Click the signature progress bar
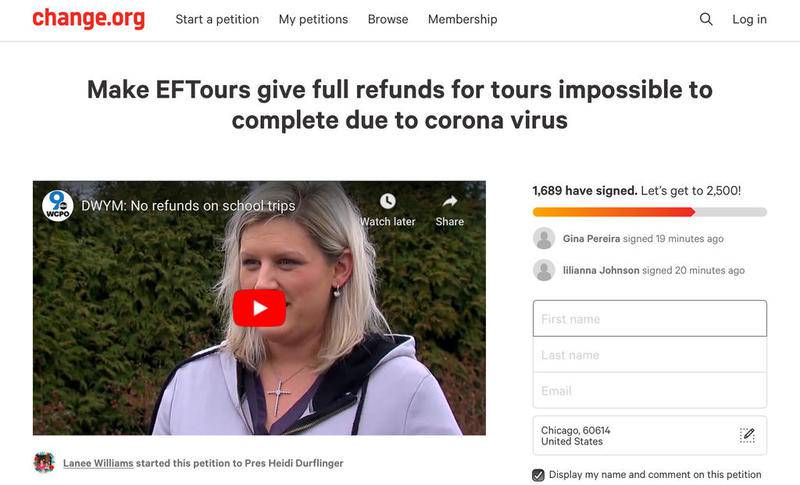 click(x=649, y=212)
